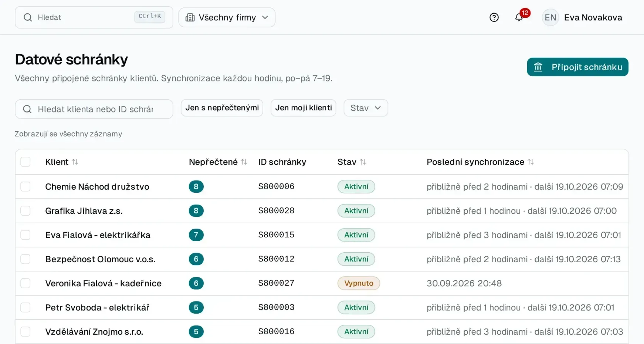
Task: Click mailbox ID S800015
Action: (x=276, y=235)
